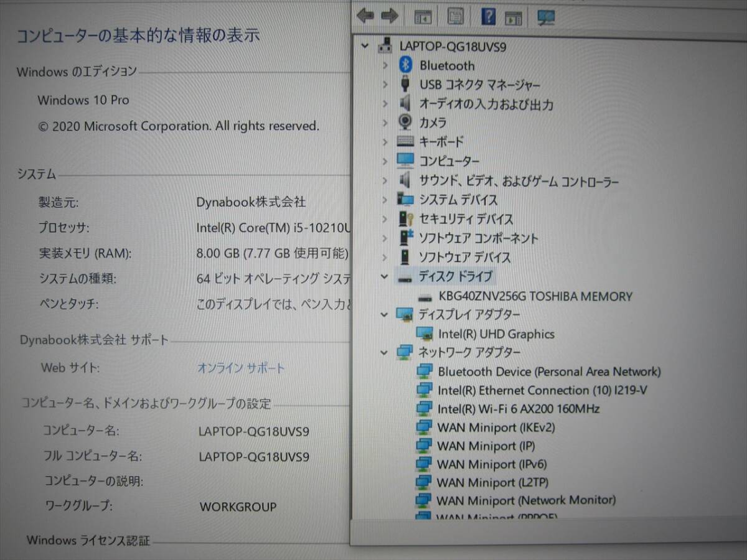
Task: Select Intel(R) Wi-Fi 6 AX200 160MHz
Action: pyautogui.click(x=519, y=409)
